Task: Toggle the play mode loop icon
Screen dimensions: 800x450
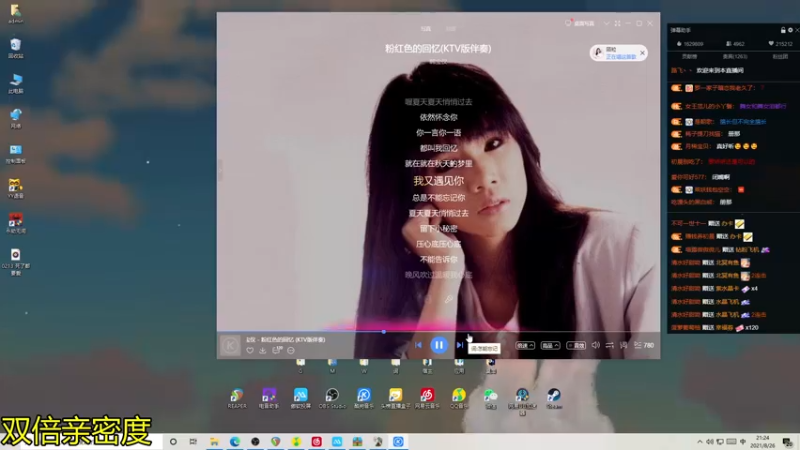Action: point(610,345)
